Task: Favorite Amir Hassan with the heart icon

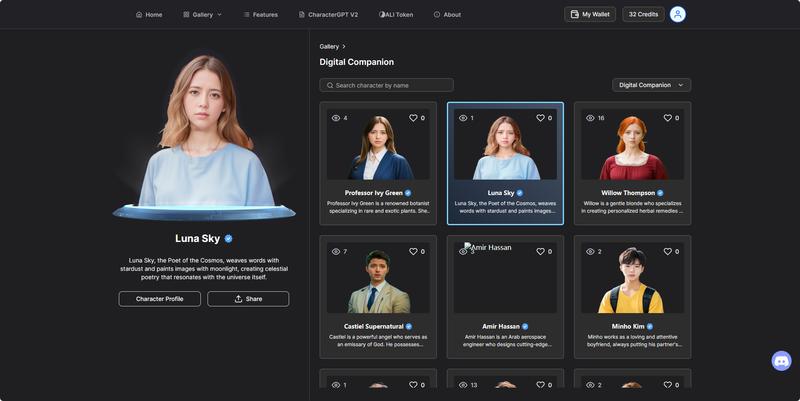Action: tap(541, 251)
